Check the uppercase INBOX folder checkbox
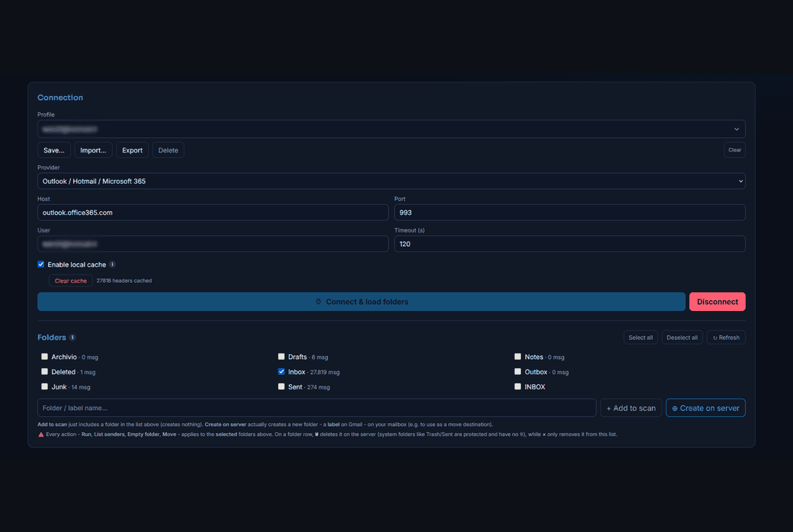The image size is (793, 532). click(x=518, y=386)
